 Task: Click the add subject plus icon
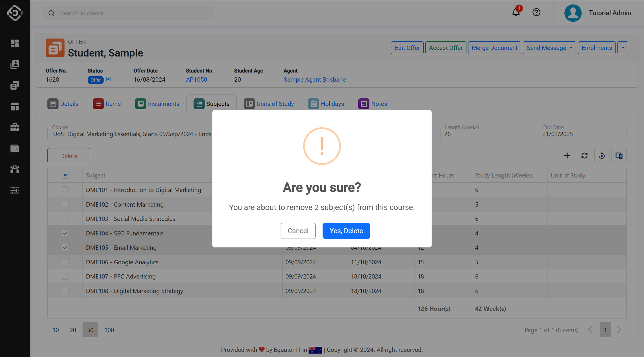click(567, 156)
